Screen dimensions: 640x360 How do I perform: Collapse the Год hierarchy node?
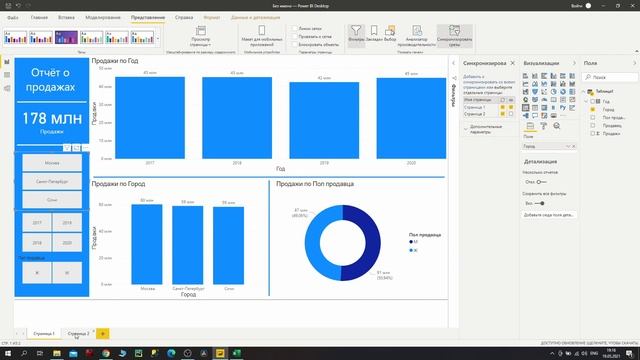[586, 101]
